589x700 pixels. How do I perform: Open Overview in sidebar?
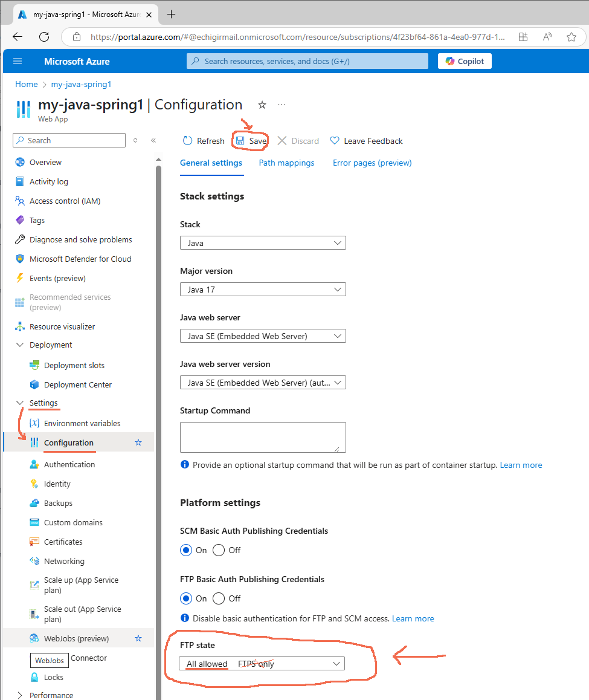pyautogui.click(x=45, y=162)
